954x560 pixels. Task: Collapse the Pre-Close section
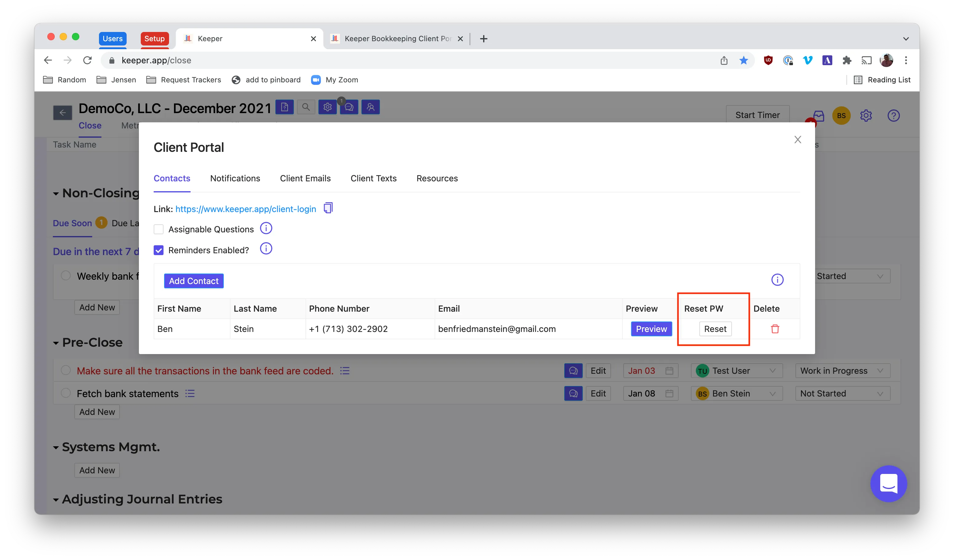[x=56, y=343]
